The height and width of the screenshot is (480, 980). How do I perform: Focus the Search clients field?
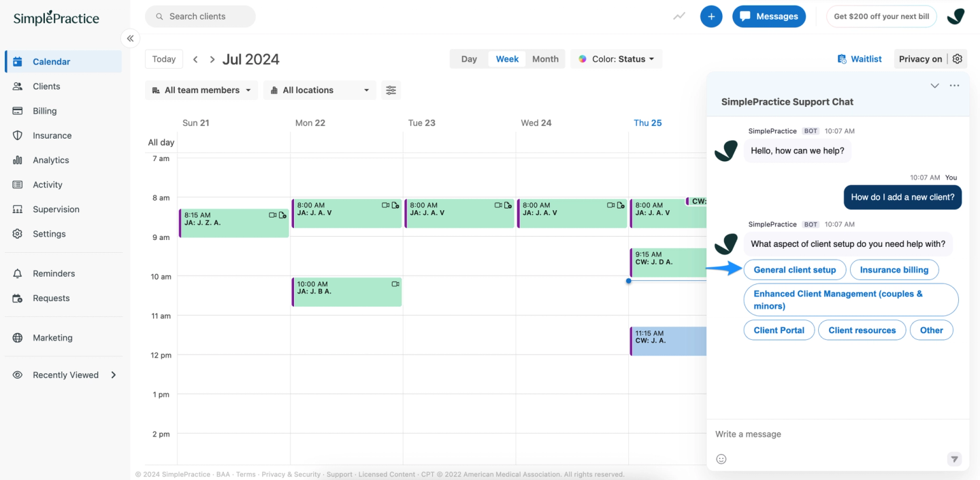[200, 16]
